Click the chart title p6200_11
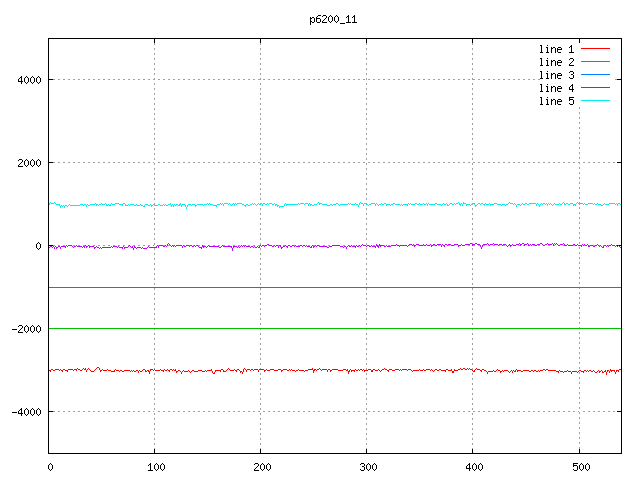This screenshot has width=640, height=480. (333, 20)
